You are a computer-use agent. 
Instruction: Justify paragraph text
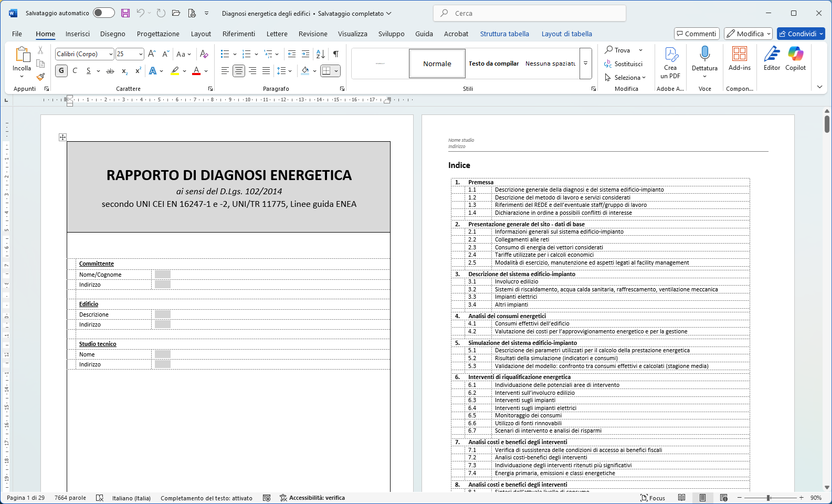266,71
